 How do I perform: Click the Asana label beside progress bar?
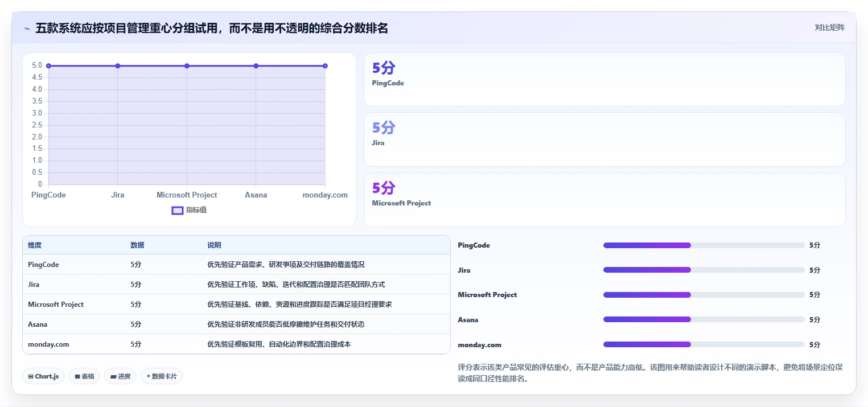point(468,320)
